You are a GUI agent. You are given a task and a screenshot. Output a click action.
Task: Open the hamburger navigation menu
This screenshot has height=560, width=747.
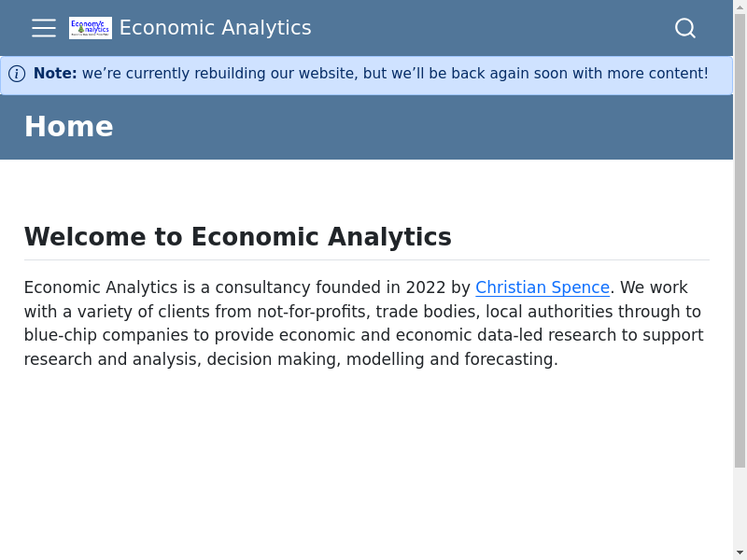pyautogui.click(x=44, y=28)
